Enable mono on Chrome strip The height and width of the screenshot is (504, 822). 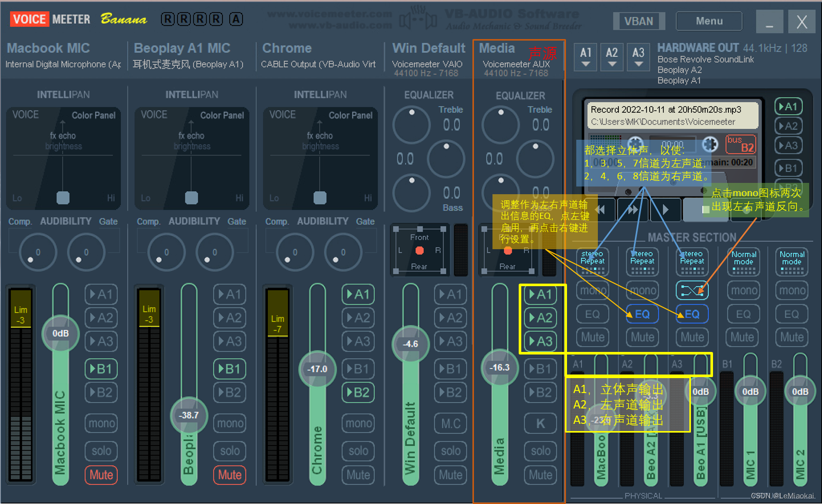point(358,423)
